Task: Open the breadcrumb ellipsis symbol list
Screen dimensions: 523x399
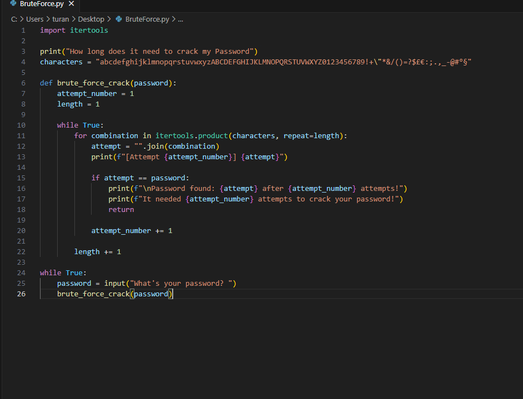Action: 180,20
